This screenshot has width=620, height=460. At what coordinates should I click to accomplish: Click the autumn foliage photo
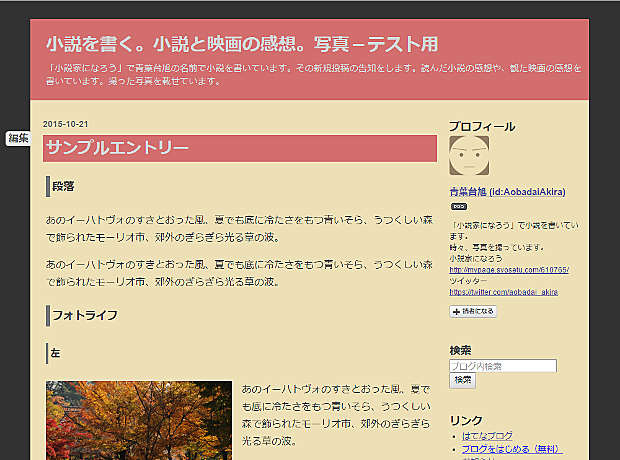point(139,420)
